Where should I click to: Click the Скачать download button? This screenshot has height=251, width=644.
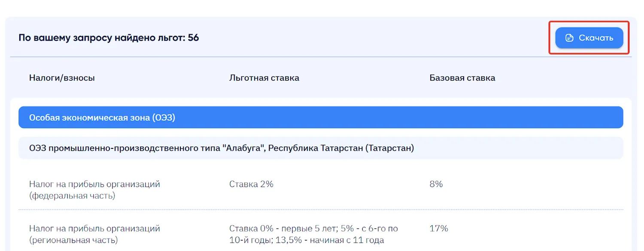coord(589,38)
